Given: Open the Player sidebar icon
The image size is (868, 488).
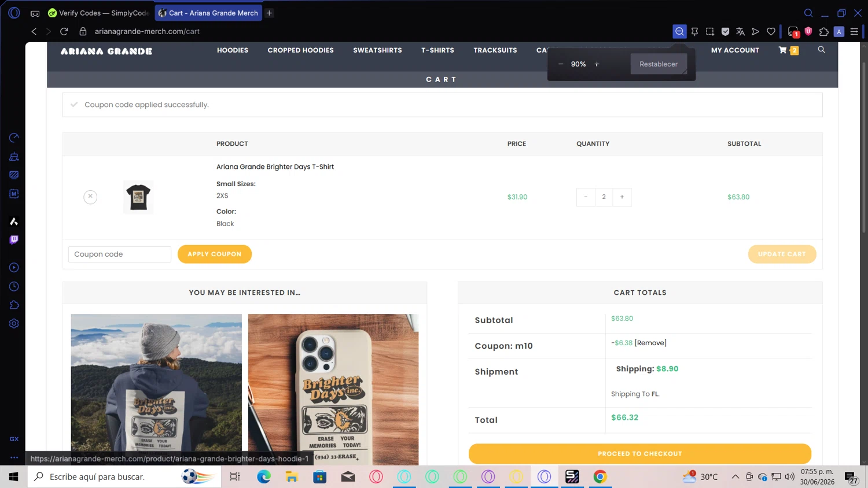Looking at the screenshot, I should [14, 268].
